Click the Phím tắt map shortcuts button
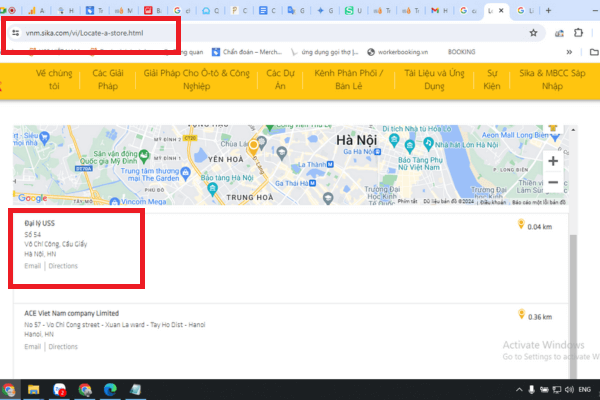600x400 pixels. pos(408,201)
